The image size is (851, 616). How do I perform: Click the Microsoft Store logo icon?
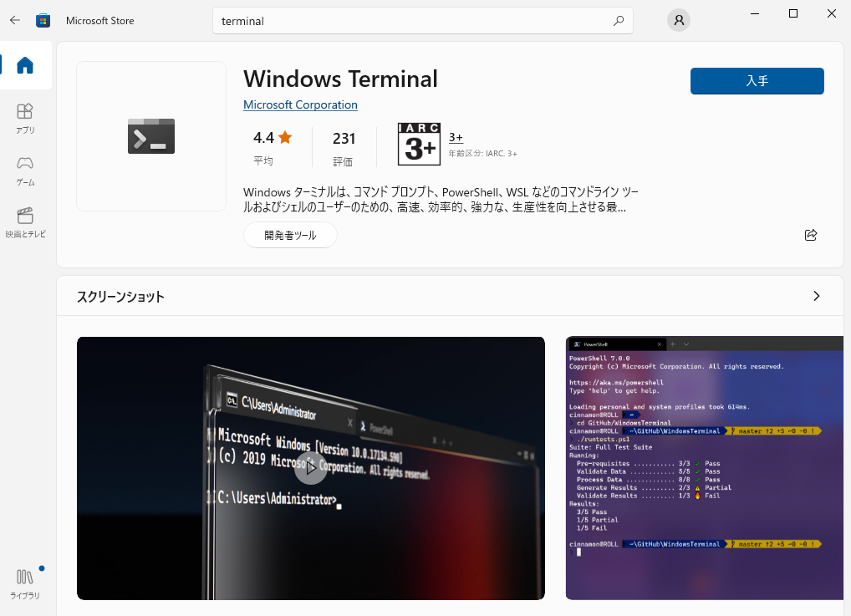(x=43, y=21)
